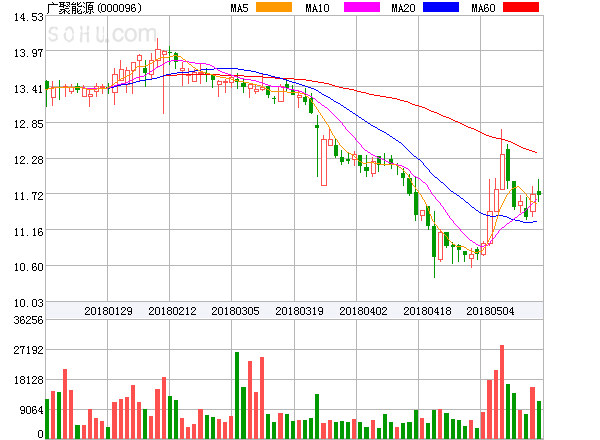Click the 13.41 price axis label
Image resolution: width=600 pixels, height=440 pixels.
click(x=29, y=89)
